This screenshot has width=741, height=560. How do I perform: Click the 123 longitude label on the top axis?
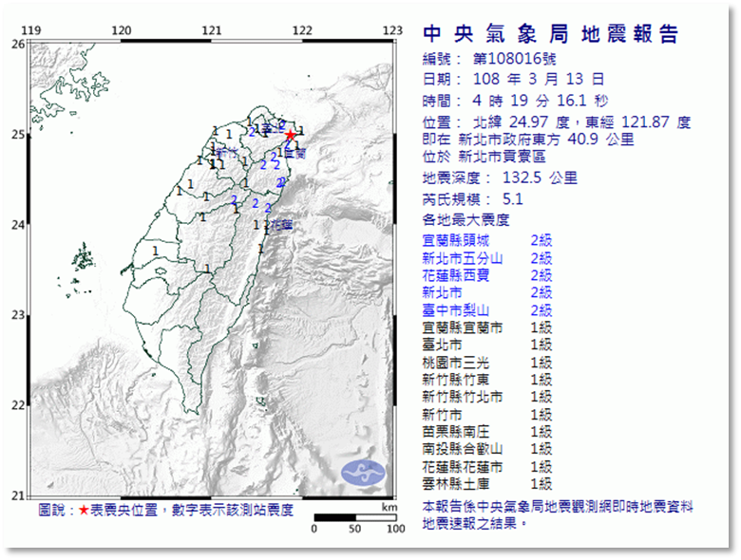click(x=392, y=30)
